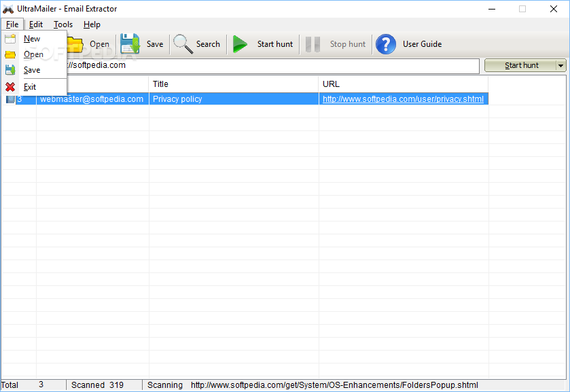Click the User Guide toolbar label

tap(422, 44)
